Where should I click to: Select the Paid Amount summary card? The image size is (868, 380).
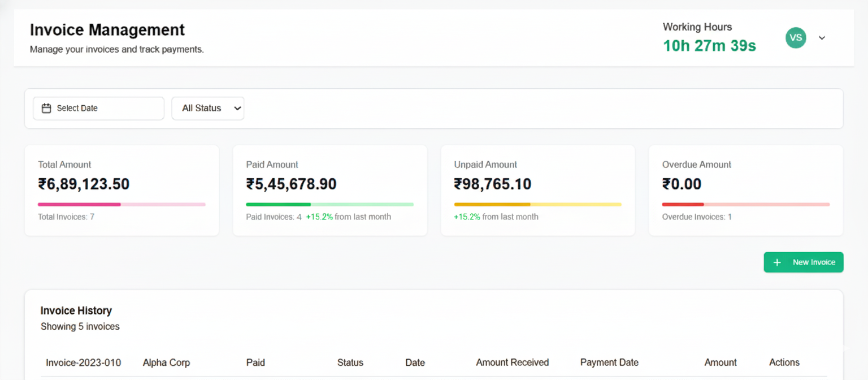click(x=330, y=189)
